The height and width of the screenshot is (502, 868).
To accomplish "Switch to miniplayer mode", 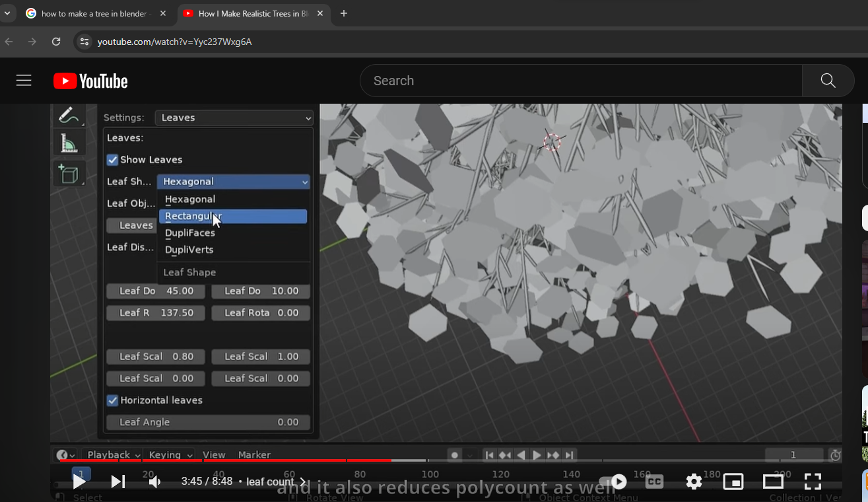I will click(x=733, y=482).
